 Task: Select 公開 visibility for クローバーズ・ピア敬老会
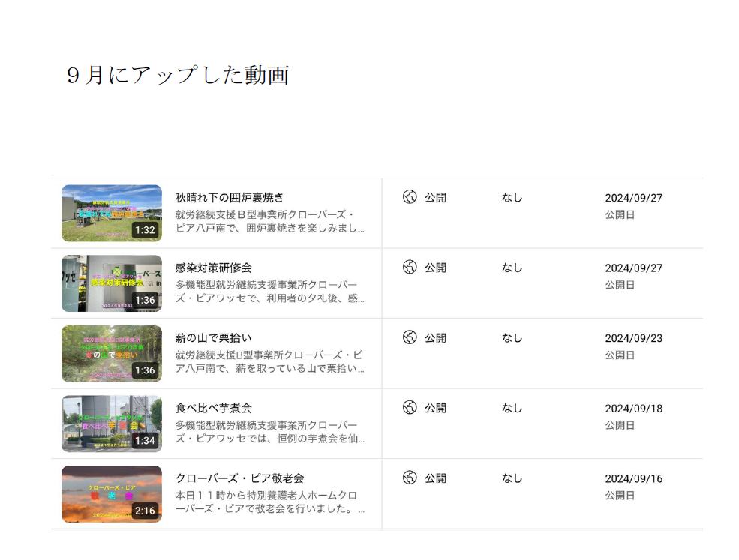click(x=435, y=478)
